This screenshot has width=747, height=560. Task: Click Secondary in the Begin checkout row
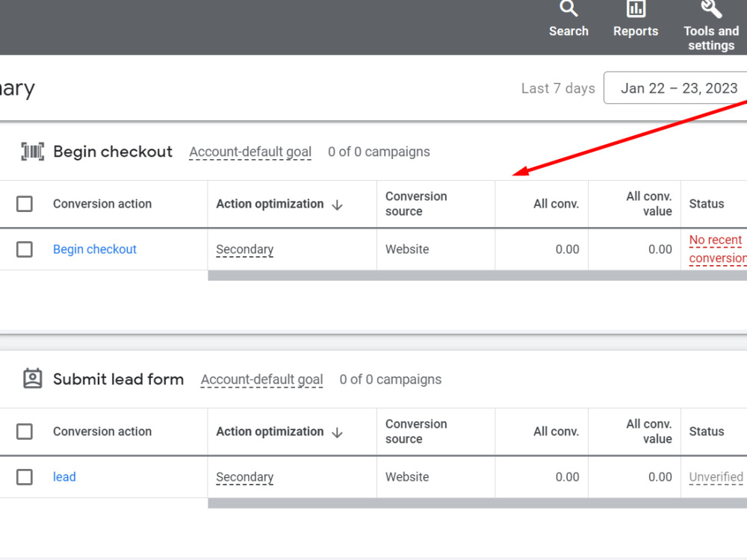(x=245, y=249)
